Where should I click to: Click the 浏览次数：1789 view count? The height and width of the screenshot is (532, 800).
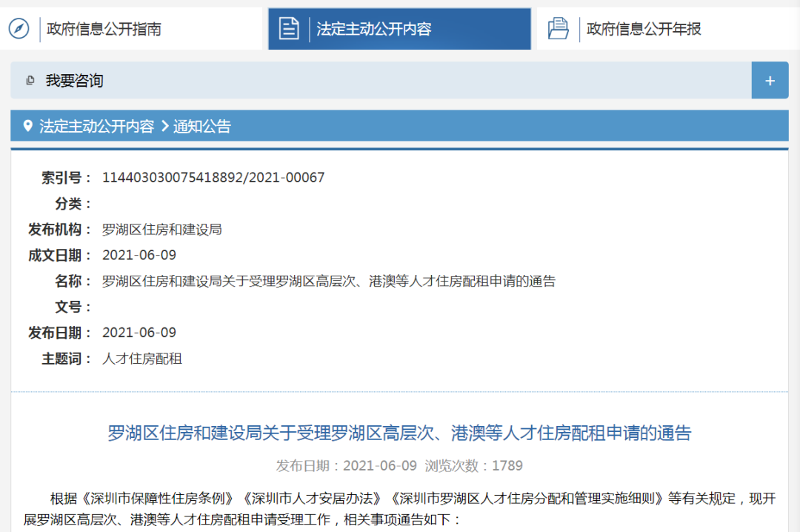[474, 465]
